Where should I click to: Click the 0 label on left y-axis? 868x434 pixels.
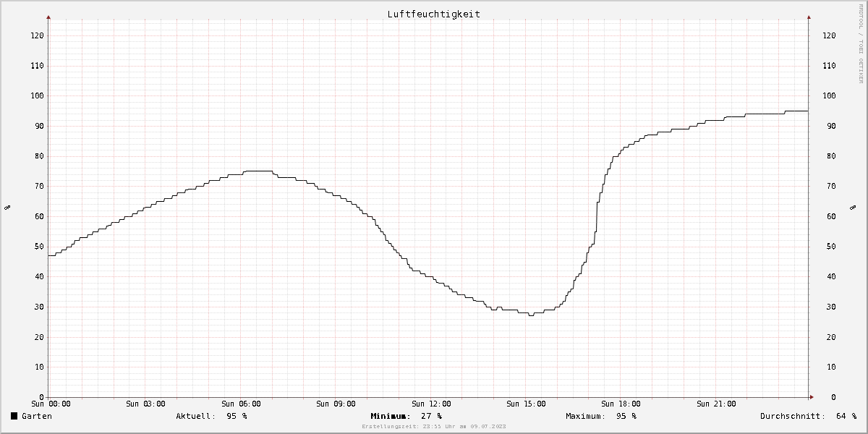41,397
